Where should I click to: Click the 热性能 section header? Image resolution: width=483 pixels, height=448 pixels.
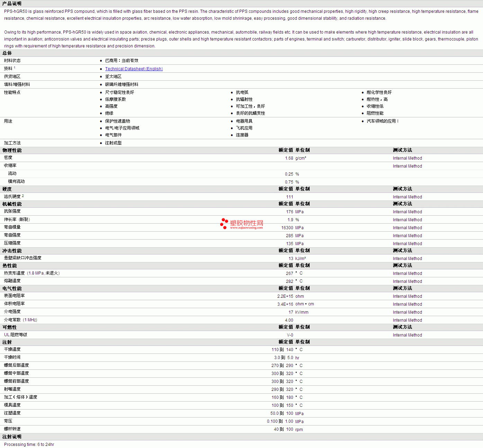9,266
